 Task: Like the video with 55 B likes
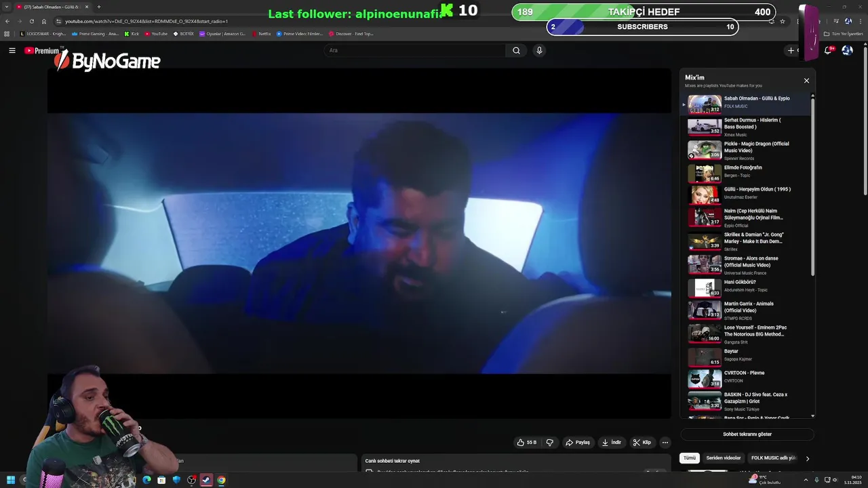click(526, 443)
